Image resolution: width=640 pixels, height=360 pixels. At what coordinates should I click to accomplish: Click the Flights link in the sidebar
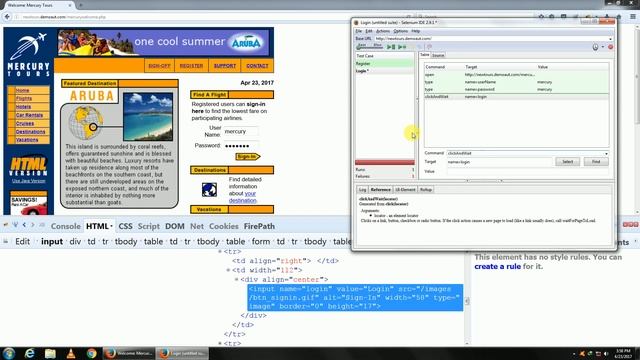point(24,98)
